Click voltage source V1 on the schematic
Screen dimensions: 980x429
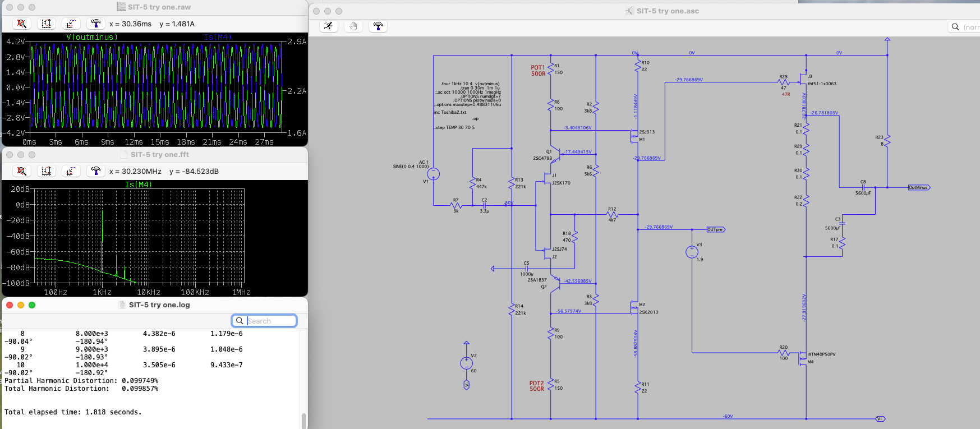[x=433, y=174]
